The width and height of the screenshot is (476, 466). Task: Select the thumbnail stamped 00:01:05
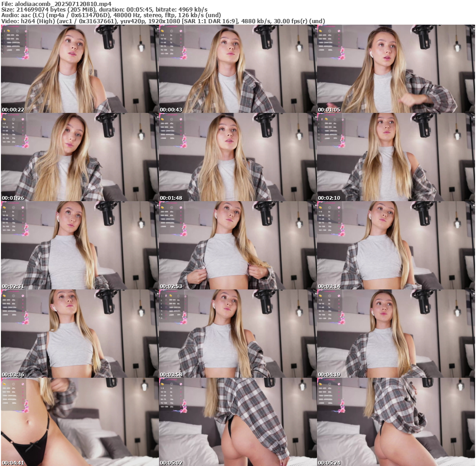[x=396, y=69]
